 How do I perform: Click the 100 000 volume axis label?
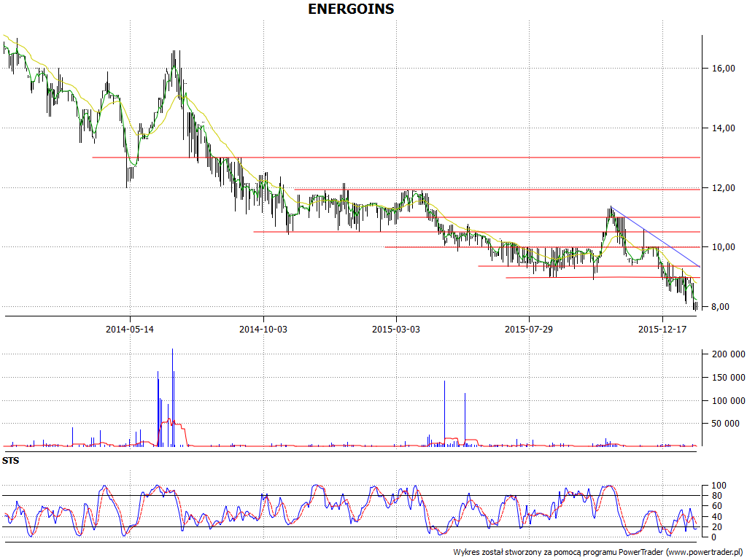pos(729,401)
